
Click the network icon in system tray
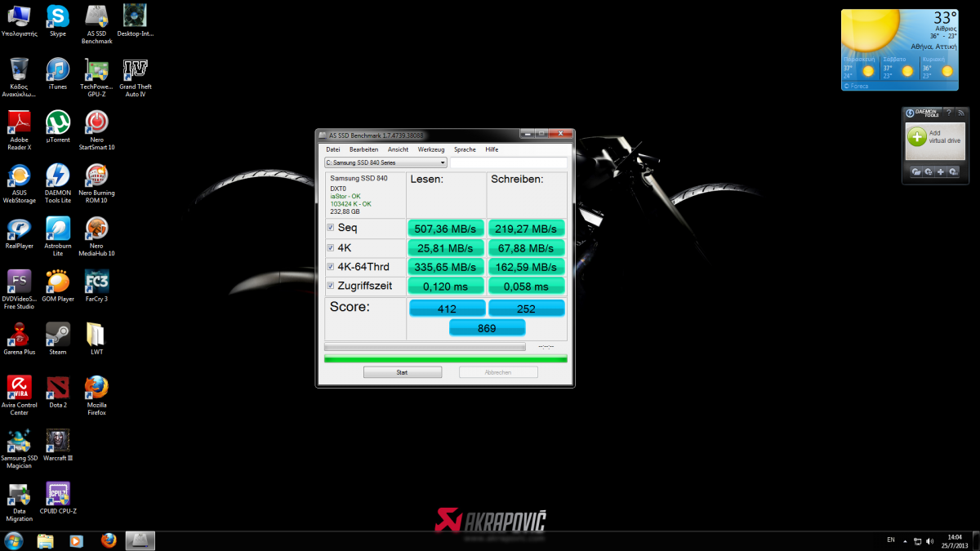[918, 540]
